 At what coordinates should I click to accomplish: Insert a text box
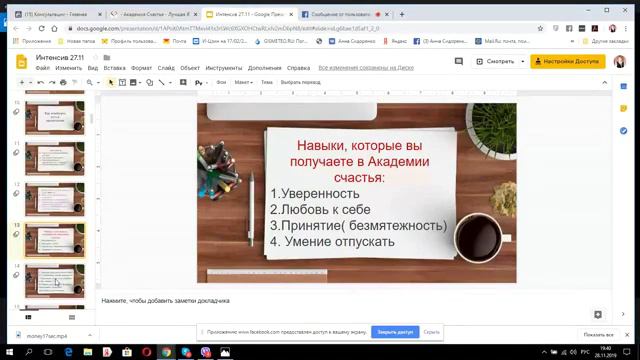click(122, 82)
